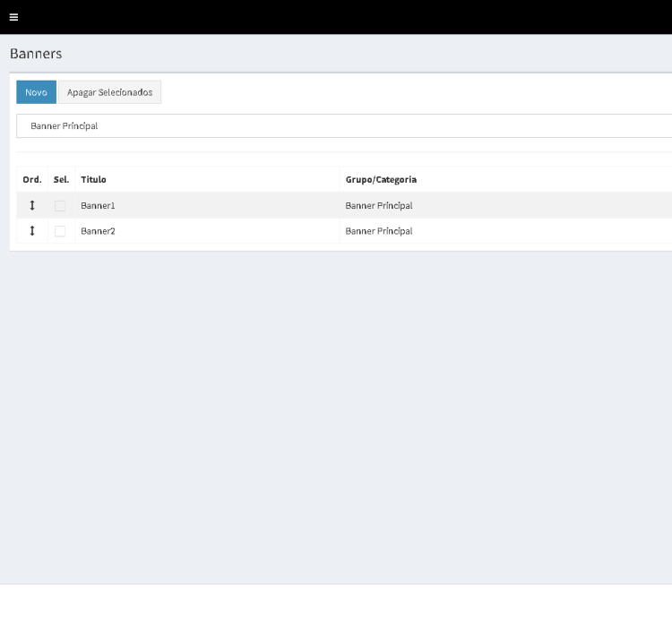
Task: Click the Grupo/Categoria column header
Action: pyautogui.click(x=381, y=180)
